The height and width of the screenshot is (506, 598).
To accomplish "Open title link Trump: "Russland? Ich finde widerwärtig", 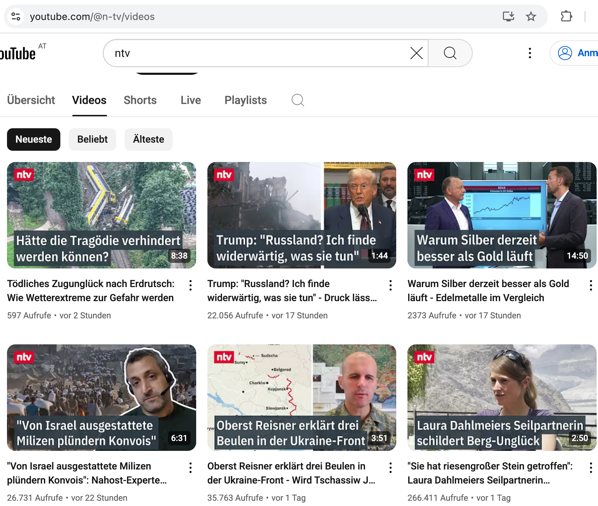I will (292, 291).
